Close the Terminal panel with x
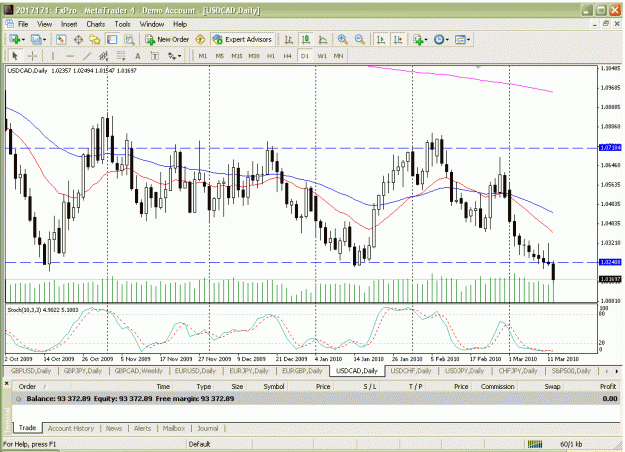 pos(6,383)
